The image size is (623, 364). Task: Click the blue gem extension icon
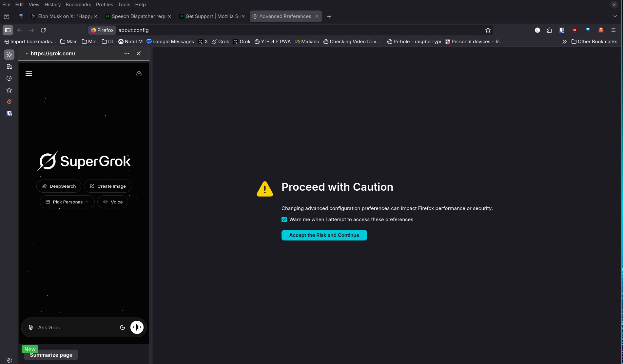click(588, 30)
